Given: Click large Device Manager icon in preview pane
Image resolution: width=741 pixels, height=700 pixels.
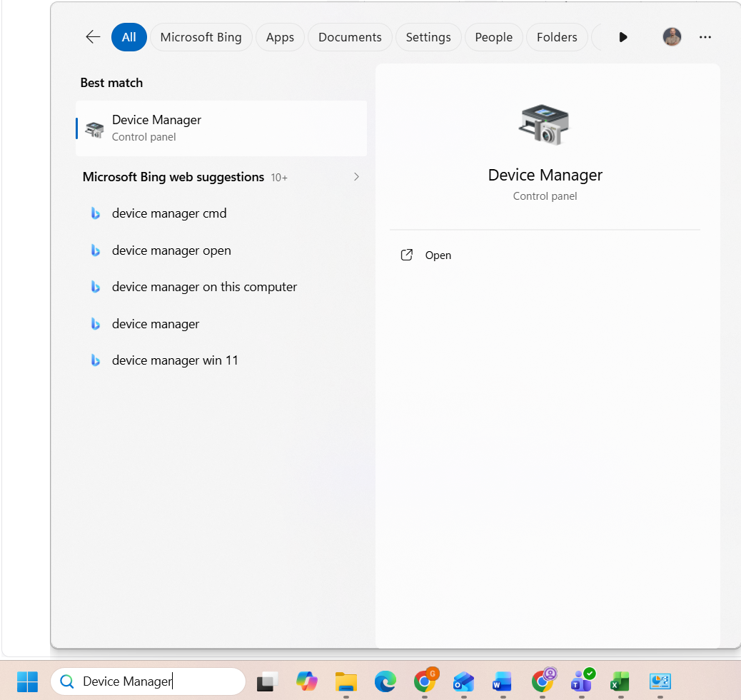Looking at the screenshot, I should point(545,125).
